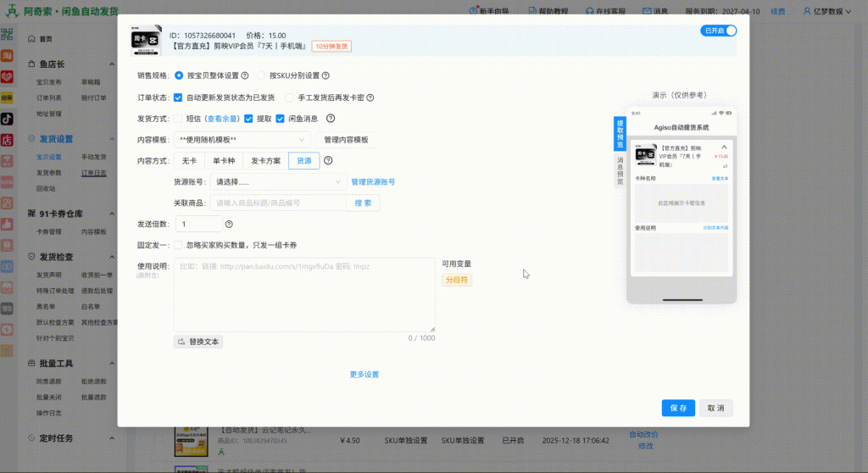Click the help icon next to 发送倍数 field
The width and height of the screenshot is (868, 473).
click(229, 224)
